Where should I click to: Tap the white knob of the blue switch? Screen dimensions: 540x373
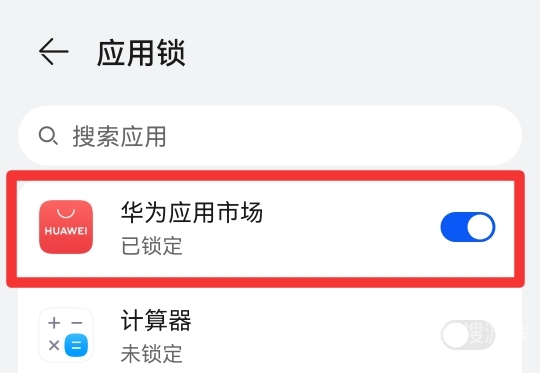pos(480,227)
